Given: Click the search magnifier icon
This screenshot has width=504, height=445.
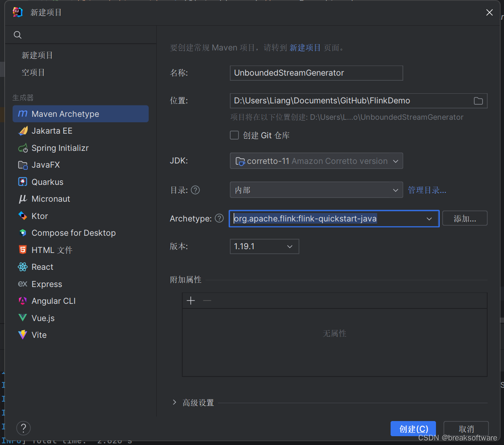Looking at the screenshot, I should point(18,35).
